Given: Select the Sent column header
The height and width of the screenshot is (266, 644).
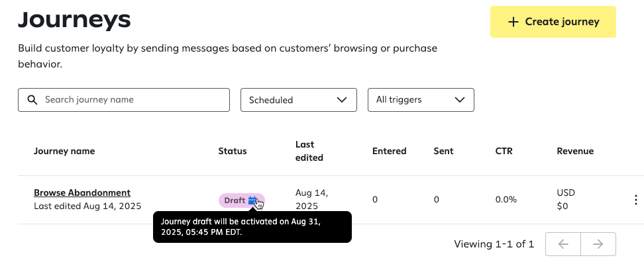Looking at the screenshot, I should click(443, 151).
